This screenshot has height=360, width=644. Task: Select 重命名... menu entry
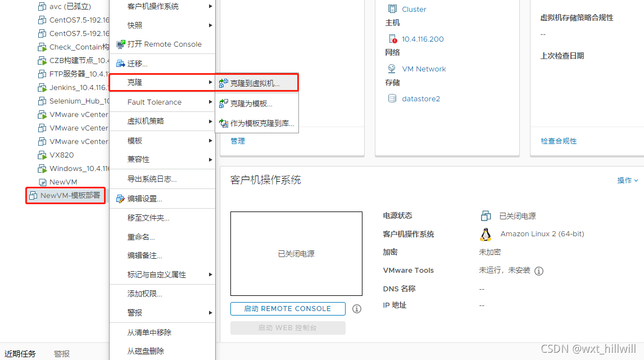162,237
